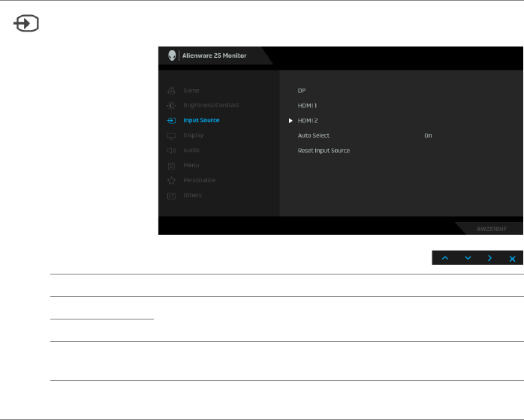Click the Audio speaker icon

(171, 151)
